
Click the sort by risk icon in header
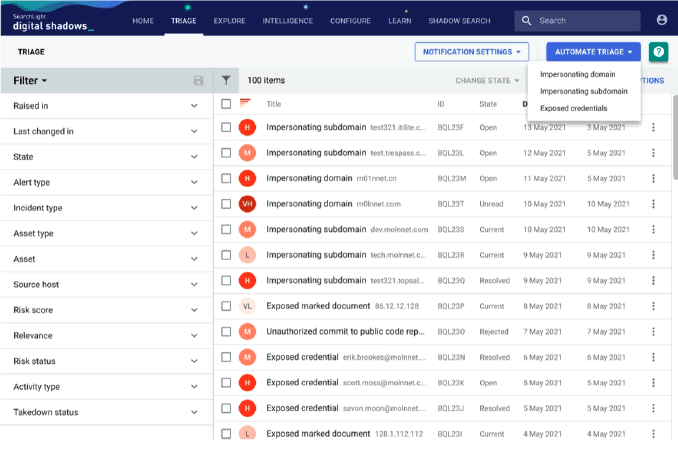(245, 103)
